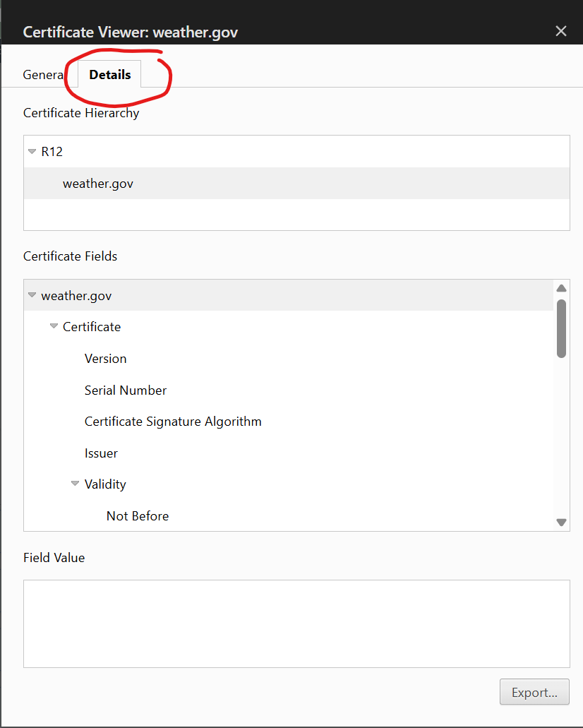
Task: Select the Not Before field
Action: pyautogui.click(x=288, y=516)
